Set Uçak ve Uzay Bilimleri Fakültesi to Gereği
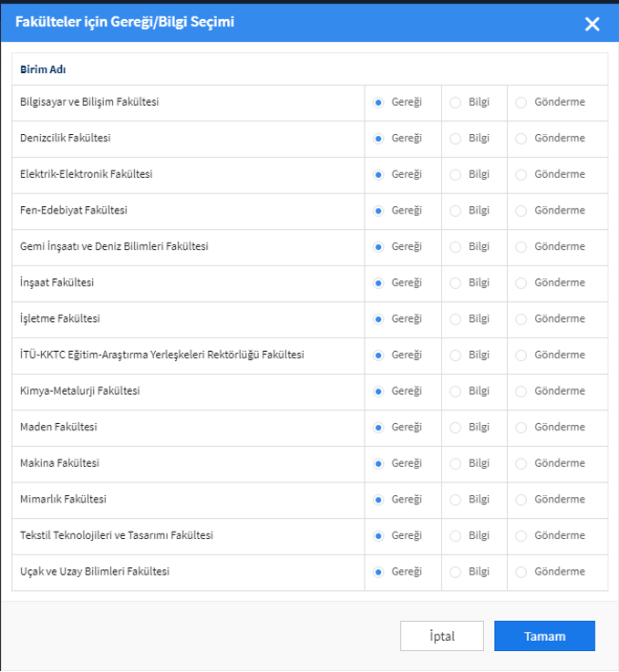 [x=378, y=572]
